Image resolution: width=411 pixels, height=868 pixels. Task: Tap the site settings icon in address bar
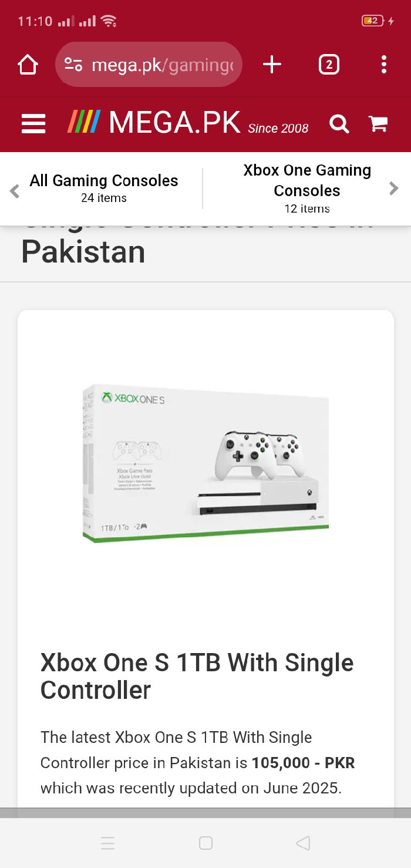click(x=73, y=65)
